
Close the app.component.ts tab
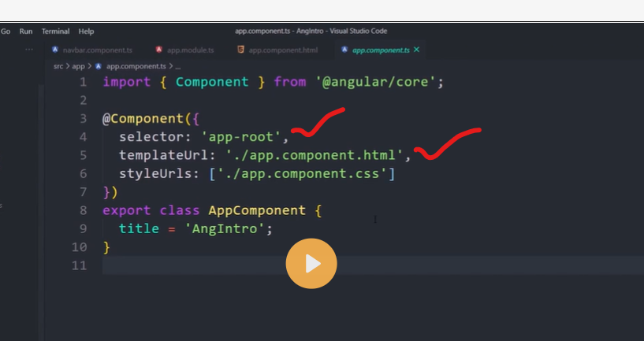417,50
